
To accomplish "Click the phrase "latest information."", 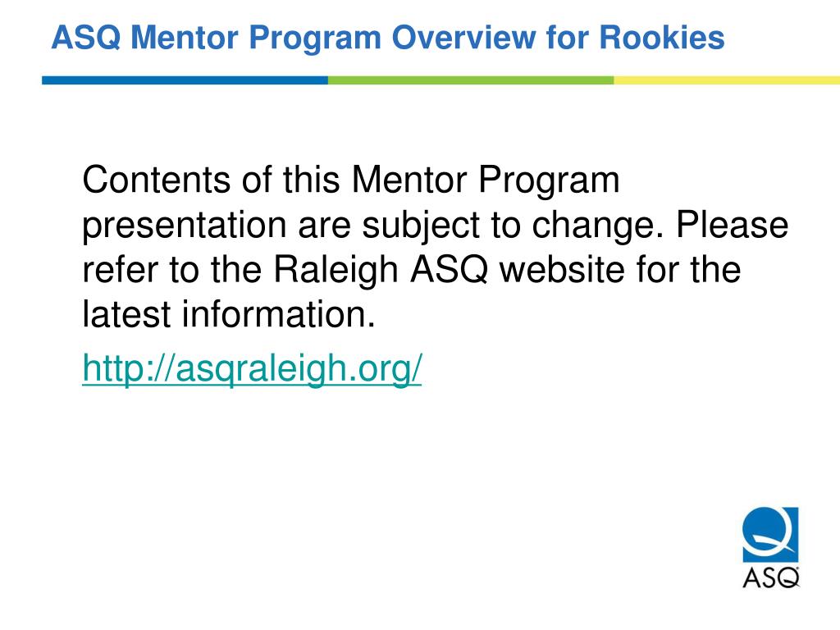I will 229,314.
